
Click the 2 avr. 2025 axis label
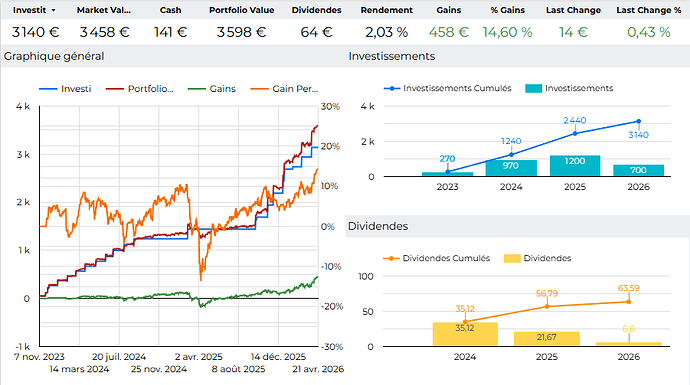click(x=198, y=357)
